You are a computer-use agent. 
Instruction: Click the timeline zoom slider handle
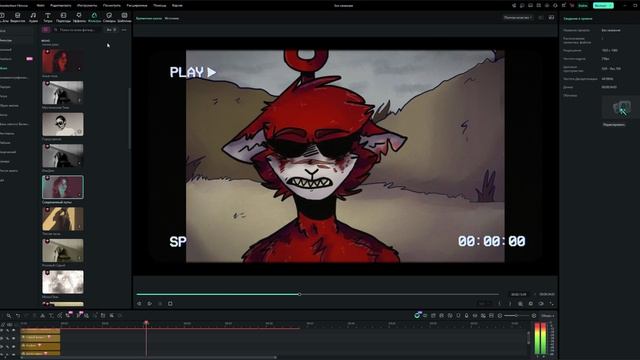coord(516,316)
